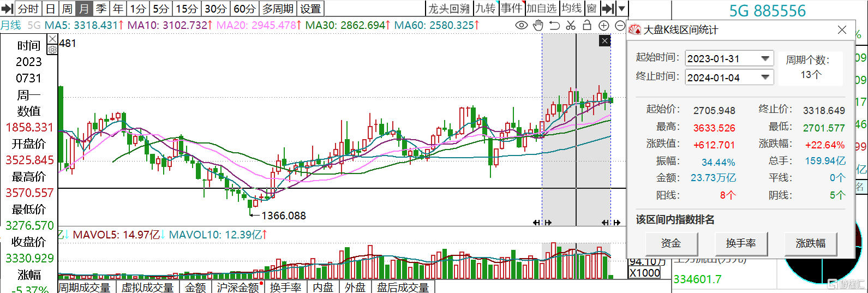Screen dimensions: 868x293
Task: Click the 资金 ranking button
Action: (x=671, y=243)
